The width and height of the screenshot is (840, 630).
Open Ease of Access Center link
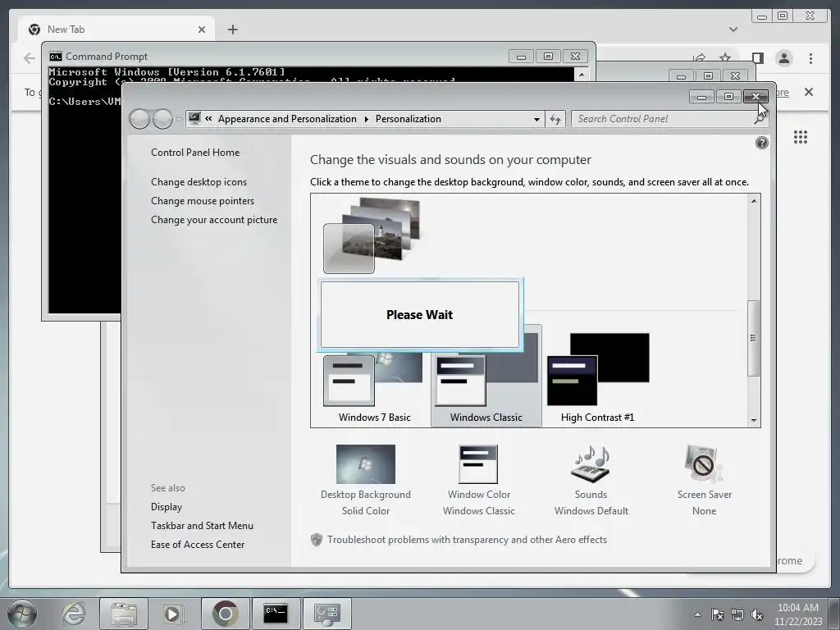point(197,545)
